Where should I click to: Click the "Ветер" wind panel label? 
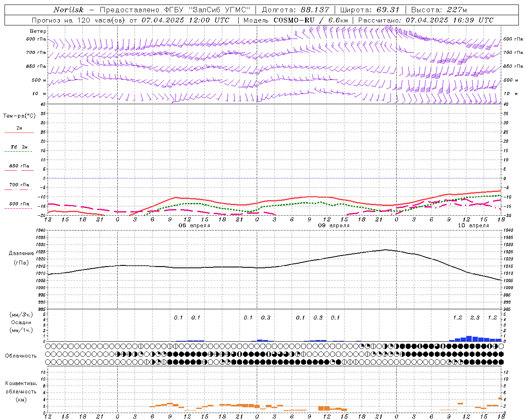[x=38, y=31]
